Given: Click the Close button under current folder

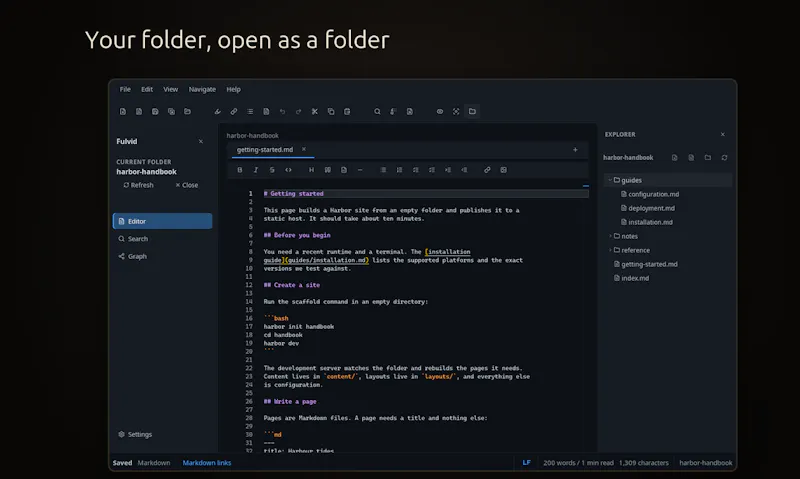Looking at the screenshot, I should coord(186,185).
